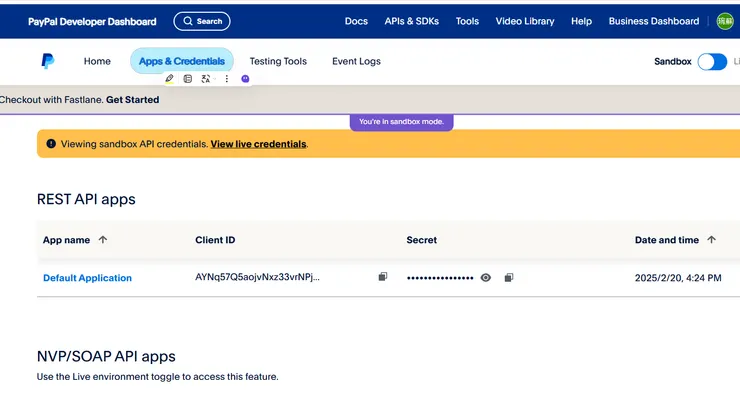
Task: Open the user profile avatar
Action: click(725, 21)
